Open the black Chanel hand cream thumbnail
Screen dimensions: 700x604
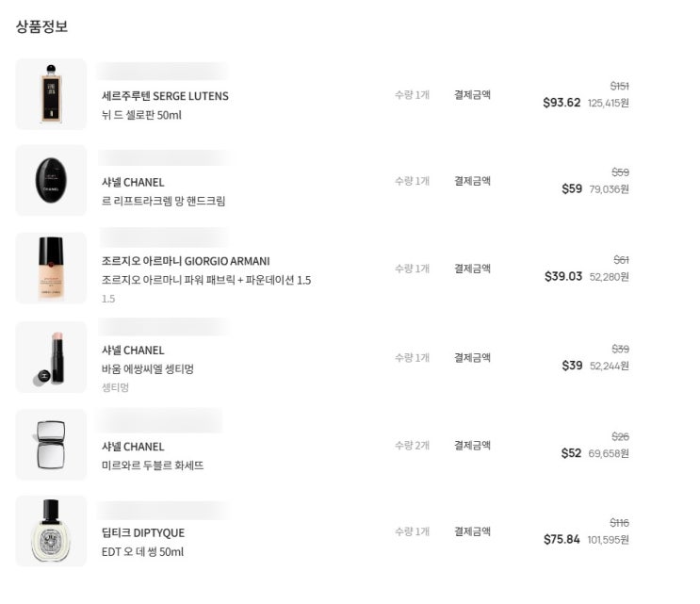[x=51, y=180]
